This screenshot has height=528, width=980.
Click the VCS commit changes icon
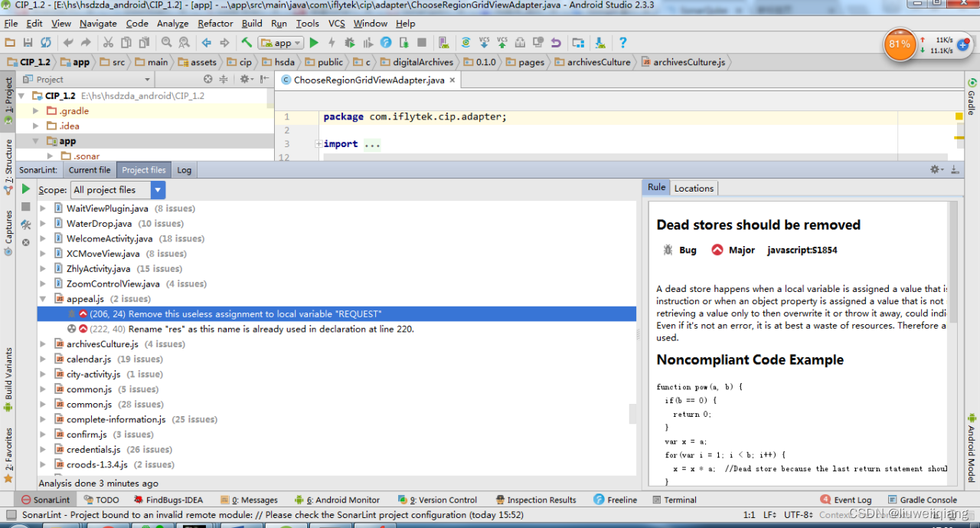click(502, 43)
